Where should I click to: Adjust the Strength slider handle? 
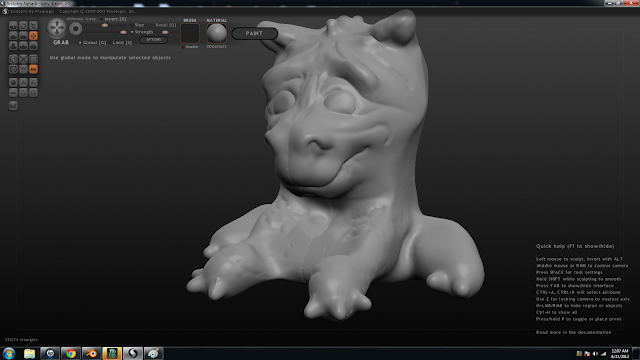point(123,32)
